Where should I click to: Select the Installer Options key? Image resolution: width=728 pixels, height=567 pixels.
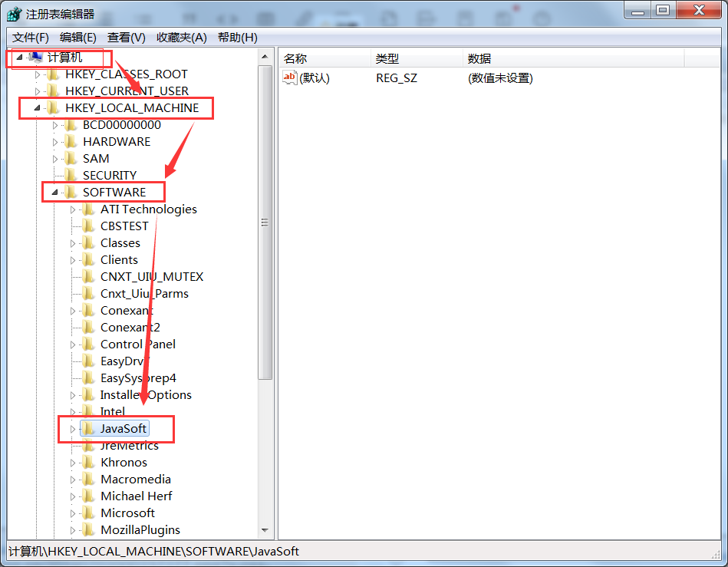click(x=146, y=395)
